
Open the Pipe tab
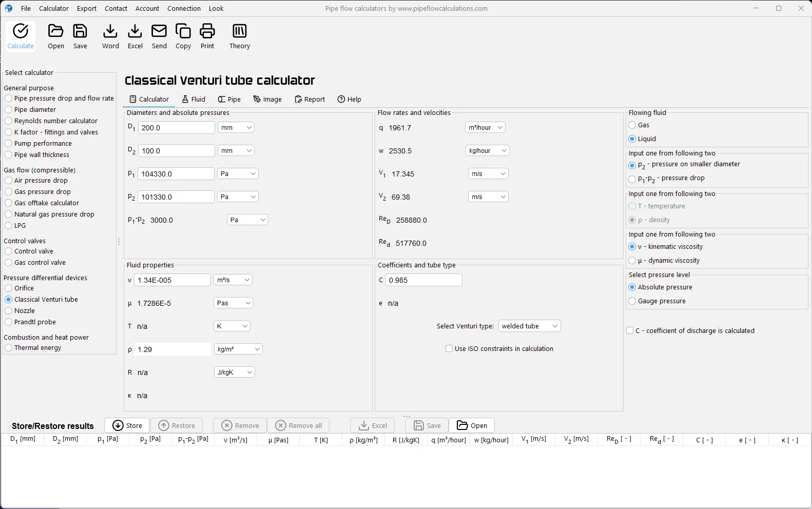(229, 100)
